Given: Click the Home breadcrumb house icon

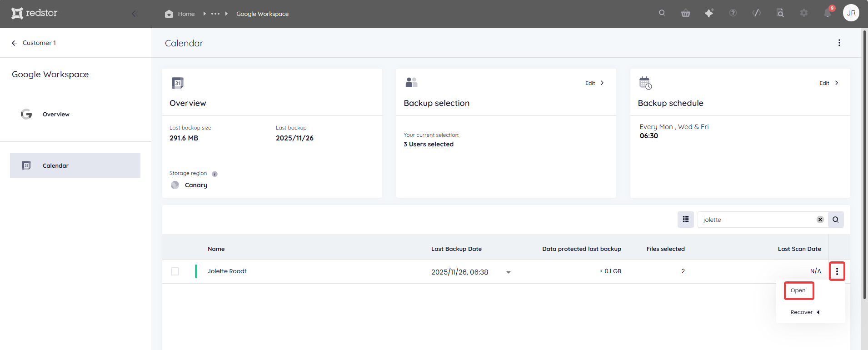Looking at the screenshot, I should (x=169, y=14).
